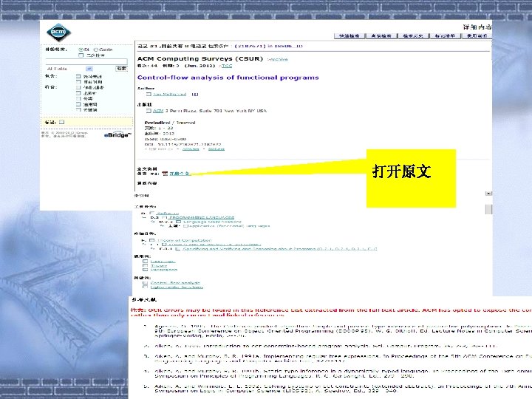Click the eBridge logo
The image size is (532, 399).
point(117,135)
